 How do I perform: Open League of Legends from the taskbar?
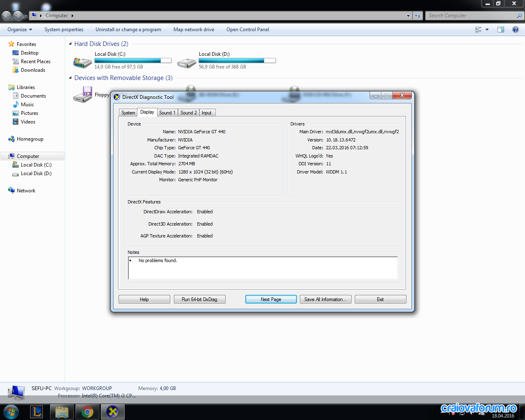coord(37,412)
